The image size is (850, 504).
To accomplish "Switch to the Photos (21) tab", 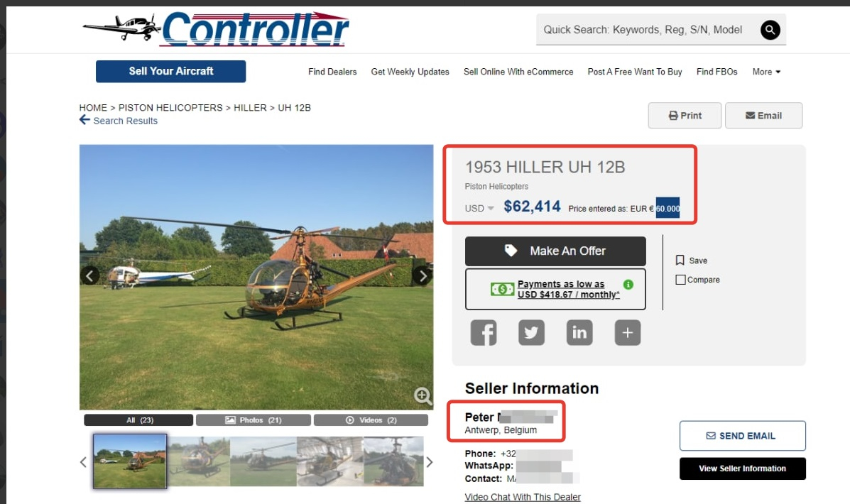I will click(x=254, y=420).
